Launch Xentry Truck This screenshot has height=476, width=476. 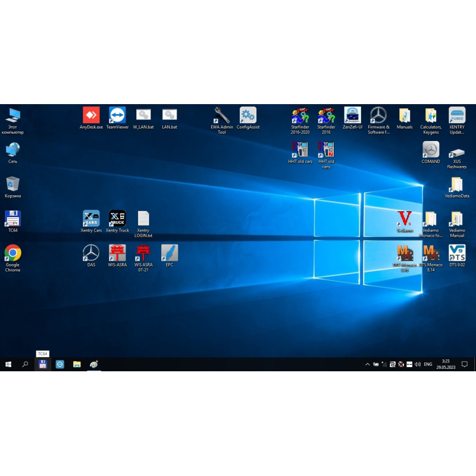tap(117, 219)
